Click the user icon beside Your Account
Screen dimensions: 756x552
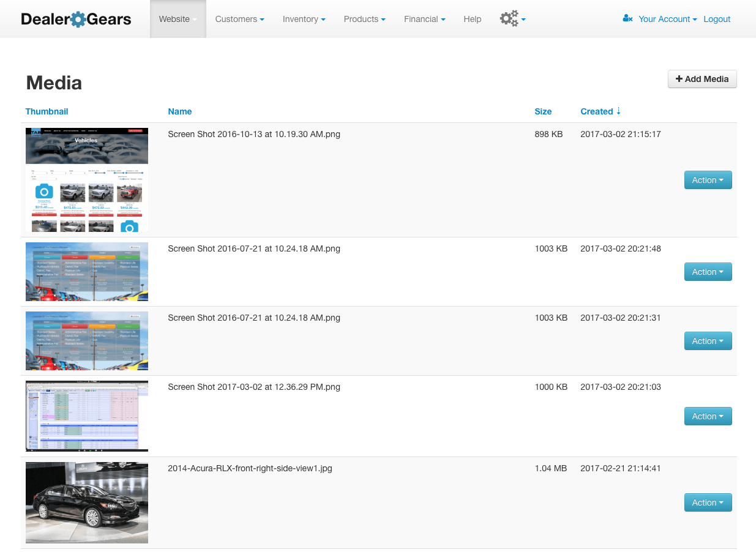coord(627,18)
